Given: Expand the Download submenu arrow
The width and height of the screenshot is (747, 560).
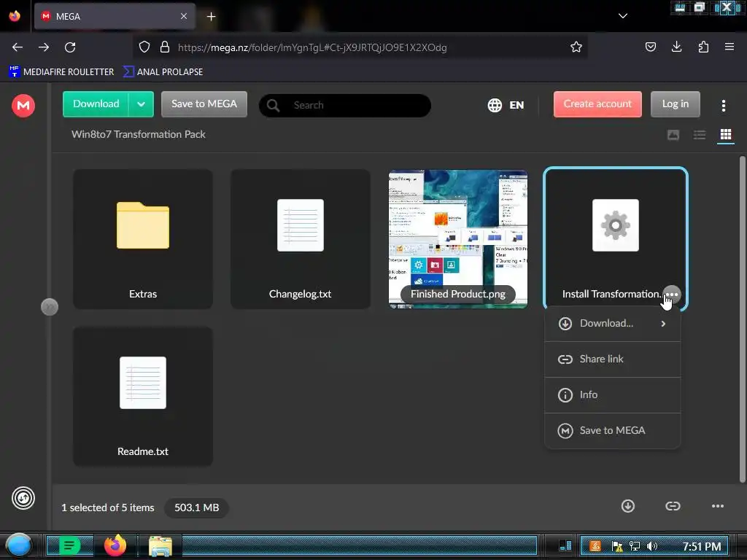Looking at the screenshot, I should tap(663, 324).
